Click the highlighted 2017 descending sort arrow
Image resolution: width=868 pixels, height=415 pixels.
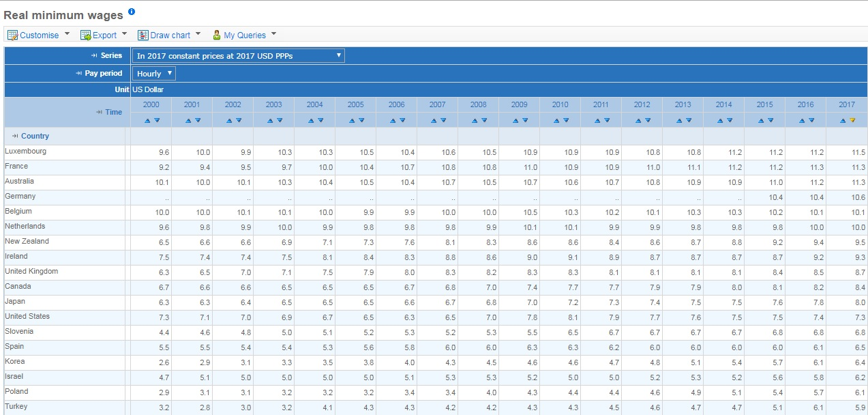coord(852,120)
